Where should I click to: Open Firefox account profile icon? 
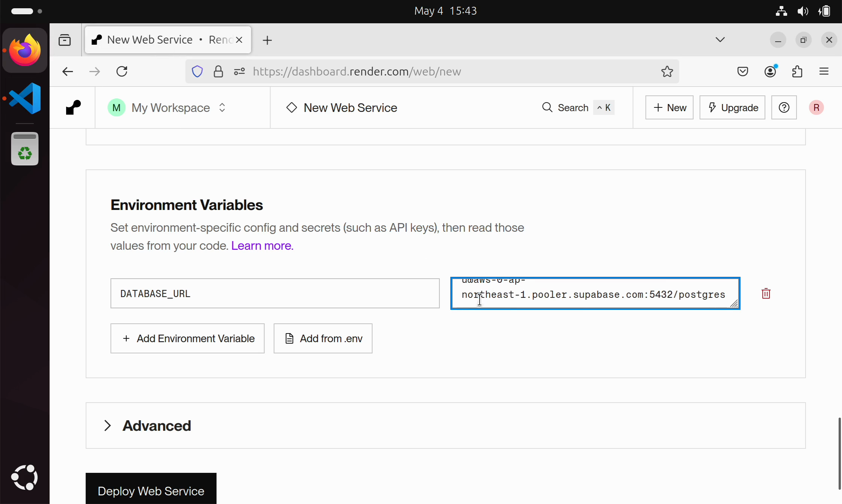(770, 71)
